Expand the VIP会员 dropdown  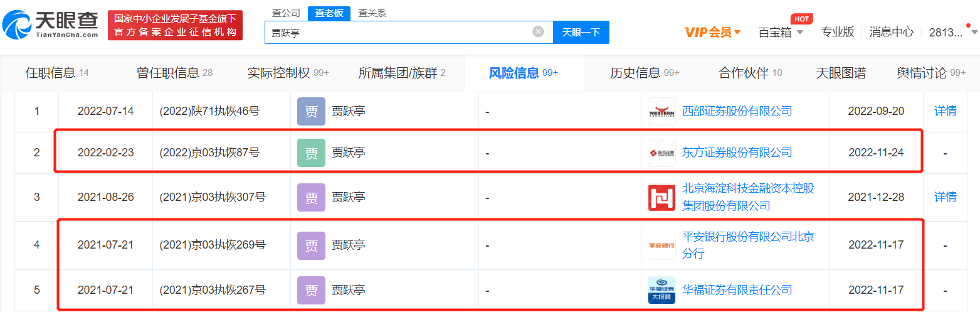tap(713, 32)
